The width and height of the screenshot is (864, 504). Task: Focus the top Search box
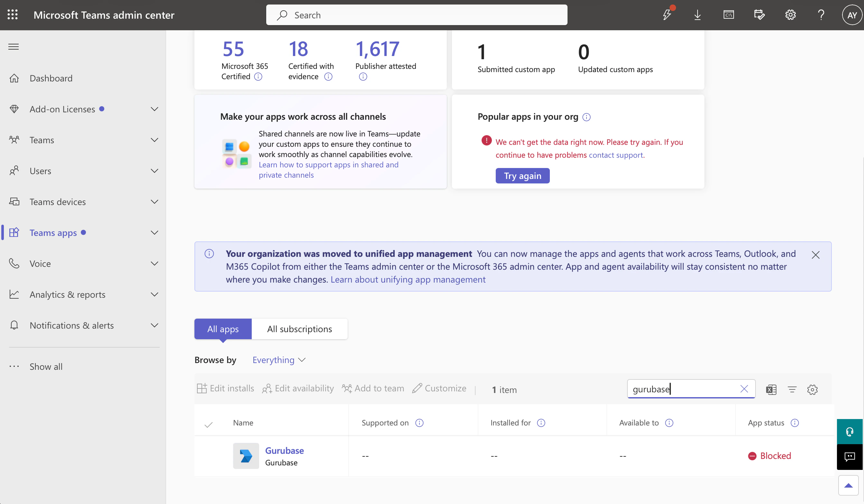coord(417,15)
